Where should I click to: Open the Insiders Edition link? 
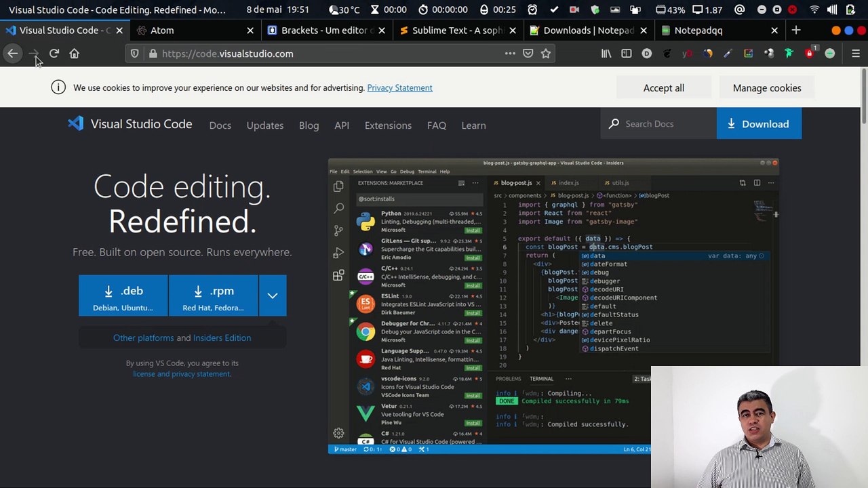pyautogui.click(x=222, y=338)
